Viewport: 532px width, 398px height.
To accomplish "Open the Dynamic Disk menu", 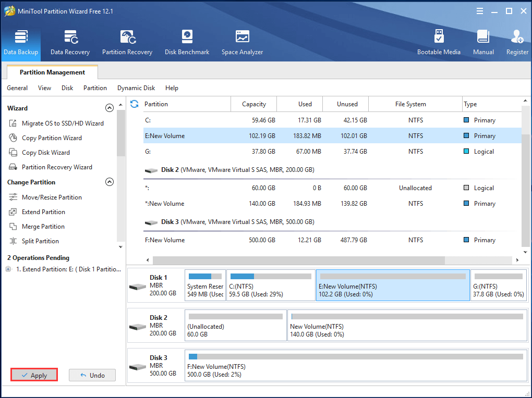I will 136,88.
